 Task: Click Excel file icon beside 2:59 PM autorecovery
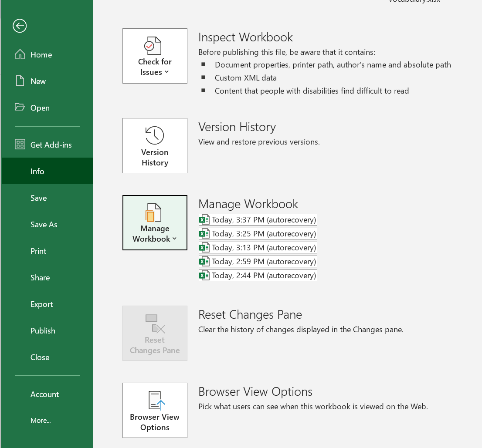204,262
